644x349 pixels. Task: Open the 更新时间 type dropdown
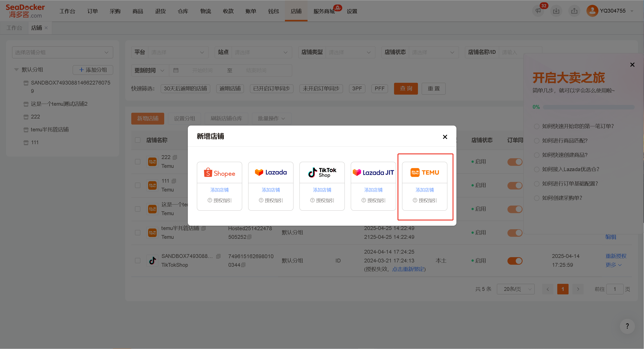coord(150,70)
